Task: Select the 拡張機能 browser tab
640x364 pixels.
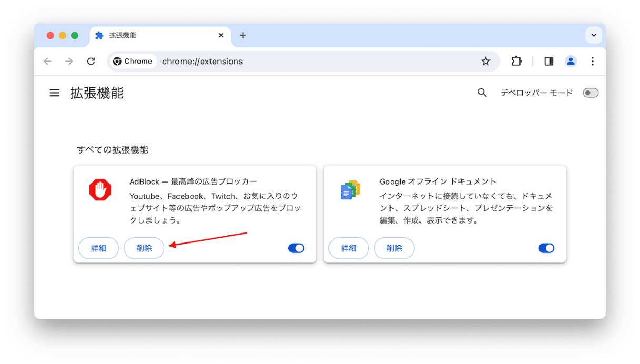Action: click(153, 35)
